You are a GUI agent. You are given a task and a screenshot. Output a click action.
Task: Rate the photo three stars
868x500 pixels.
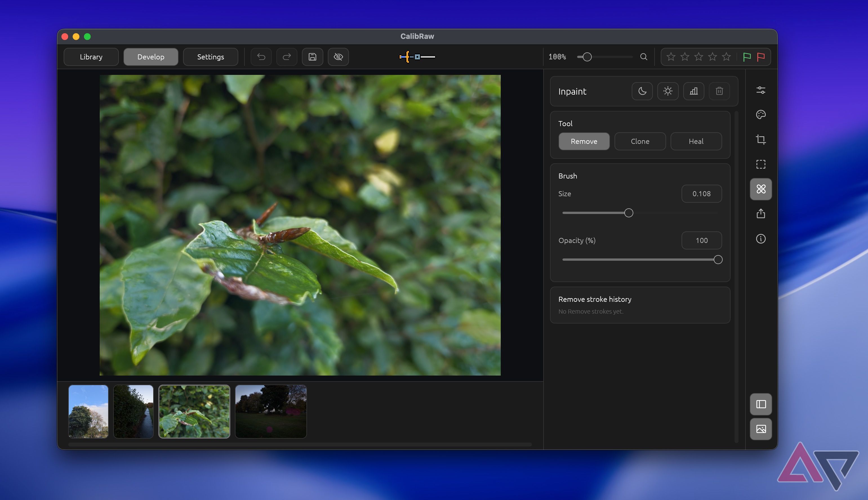[x=699, y=57]
